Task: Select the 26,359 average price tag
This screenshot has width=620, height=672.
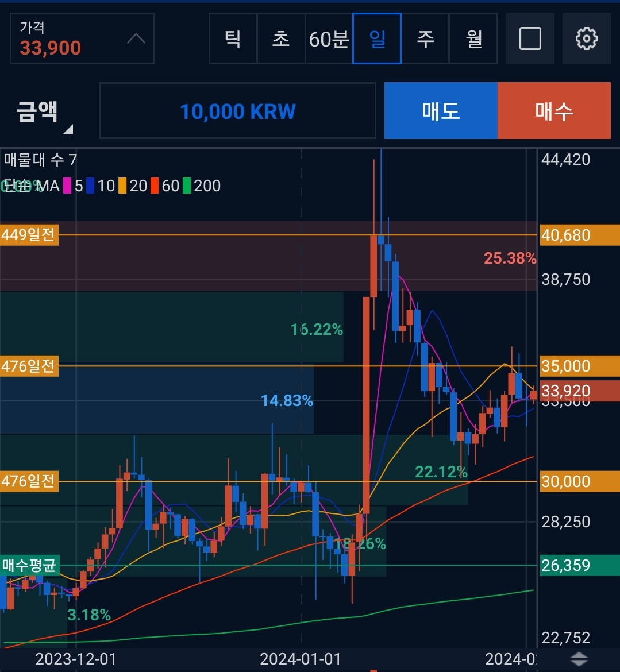Action: [x=579, y=565]
